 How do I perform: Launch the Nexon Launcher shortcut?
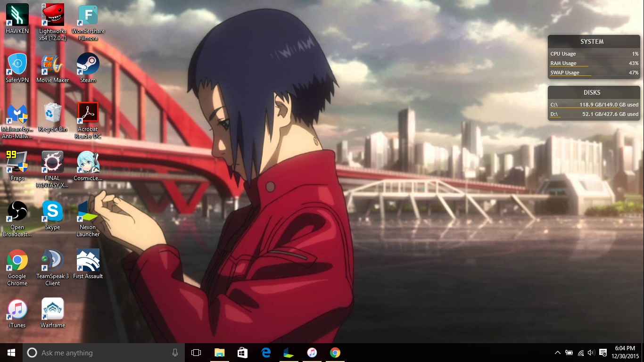point(88,211)
